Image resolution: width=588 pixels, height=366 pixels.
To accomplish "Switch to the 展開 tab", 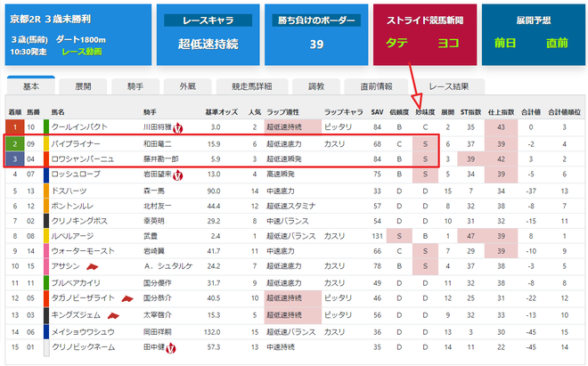I will pos(83,86).
